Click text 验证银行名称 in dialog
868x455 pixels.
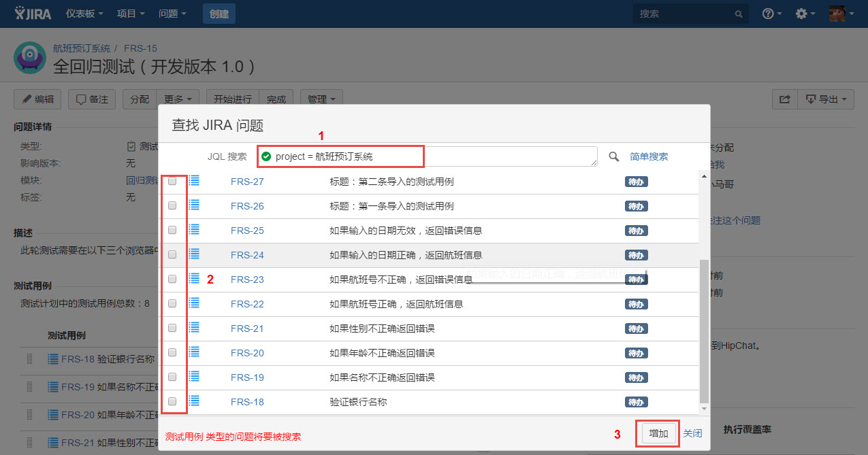coord(358,402)
